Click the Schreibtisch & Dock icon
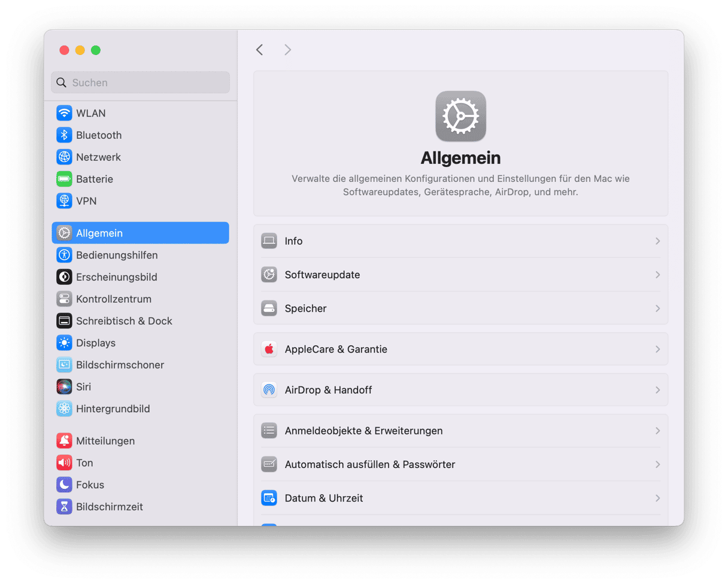The width and height of the screenshot is (728, 584). tap(64, 321)
